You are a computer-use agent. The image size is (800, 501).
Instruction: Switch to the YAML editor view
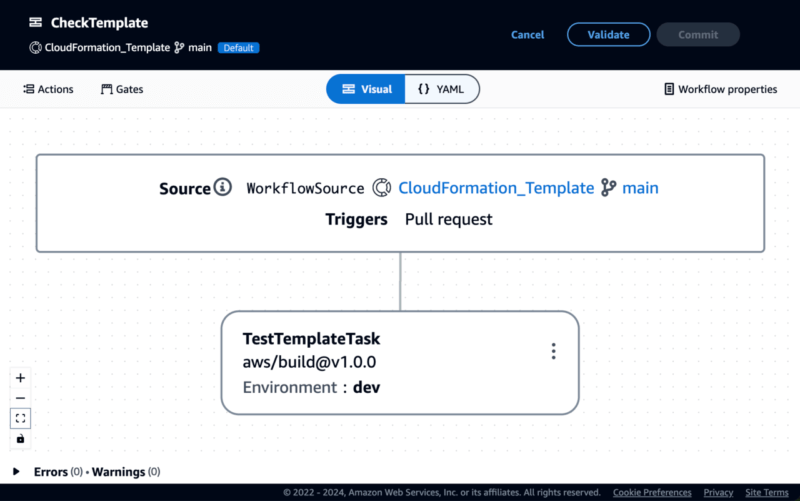click(x=442, y=89)
